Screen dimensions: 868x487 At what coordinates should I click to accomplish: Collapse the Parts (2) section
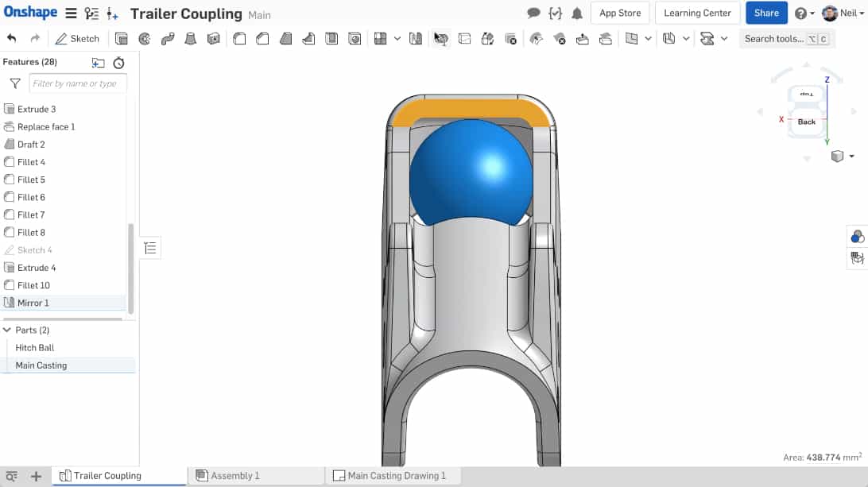tap(7, 330)
